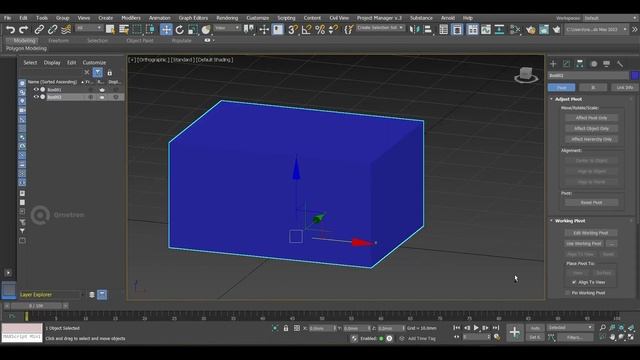Image resolution: width=640 pixels, height=360 pixels.
Task: Toggle the Set Key large plus button
Action: pyautogui.click(x=515, y=332)
